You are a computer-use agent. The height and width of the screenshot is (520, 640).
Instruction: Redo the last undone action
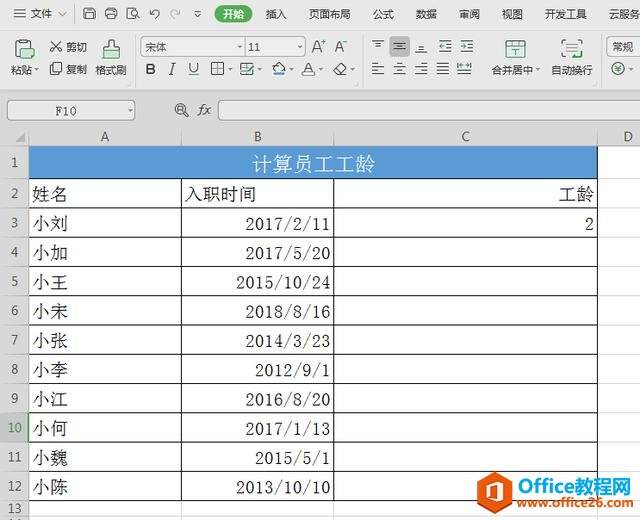pyautogui.click(x=176, y=14)
